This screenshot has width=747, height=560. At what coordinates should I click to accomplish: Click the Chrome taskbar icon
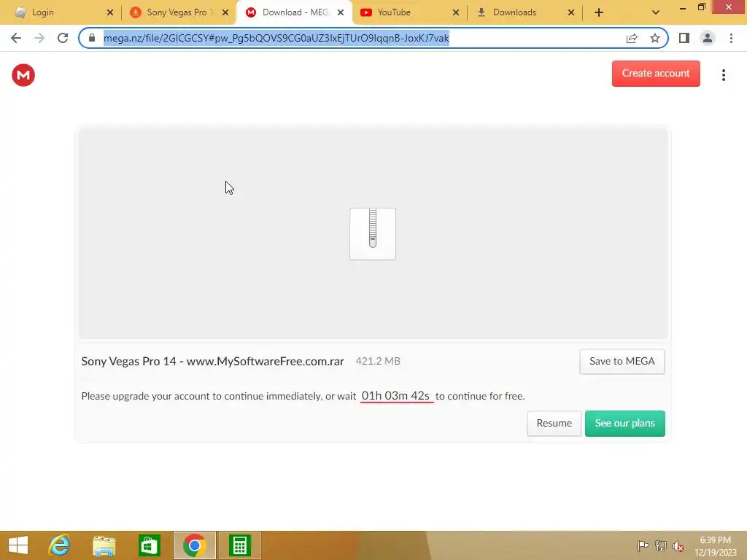coord(194,545)
